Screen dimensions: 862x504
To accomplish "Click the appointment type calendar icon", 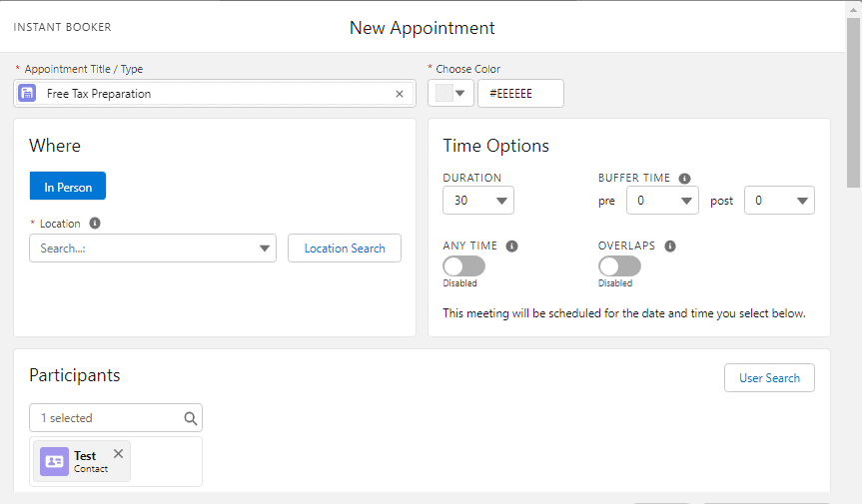I will click(28, 94).
